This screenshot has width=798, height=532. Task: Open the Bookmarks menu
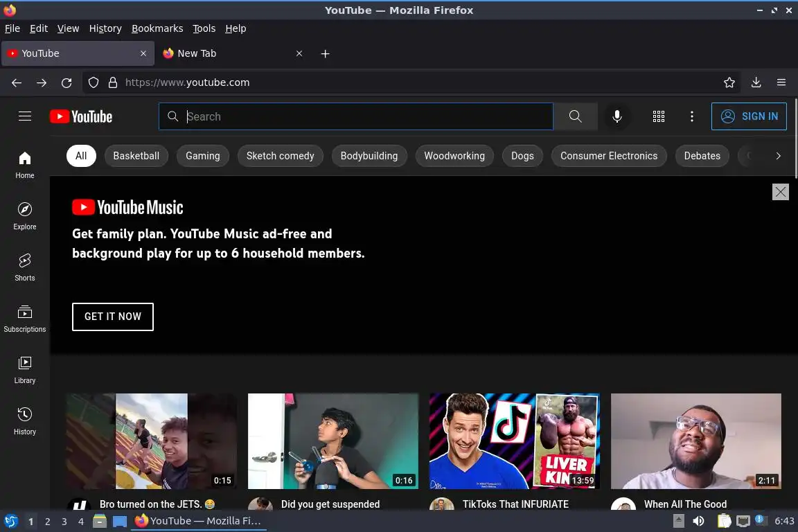tap(157, 28)
